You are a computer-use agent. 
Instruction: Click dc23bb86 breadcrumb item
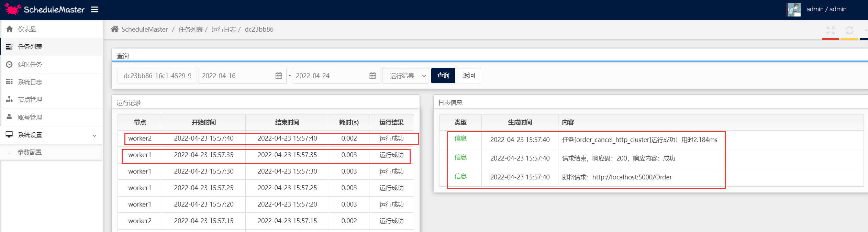(259, 30)
